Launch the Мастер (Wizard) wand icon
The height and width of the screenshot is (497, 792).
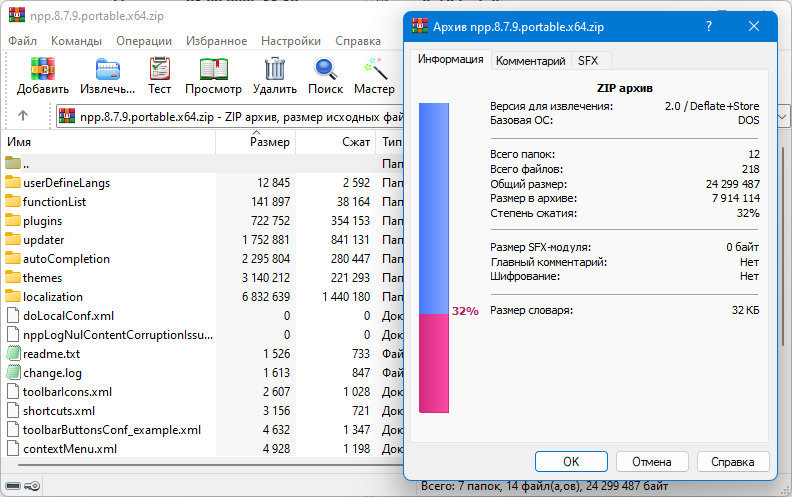(375, 69)
